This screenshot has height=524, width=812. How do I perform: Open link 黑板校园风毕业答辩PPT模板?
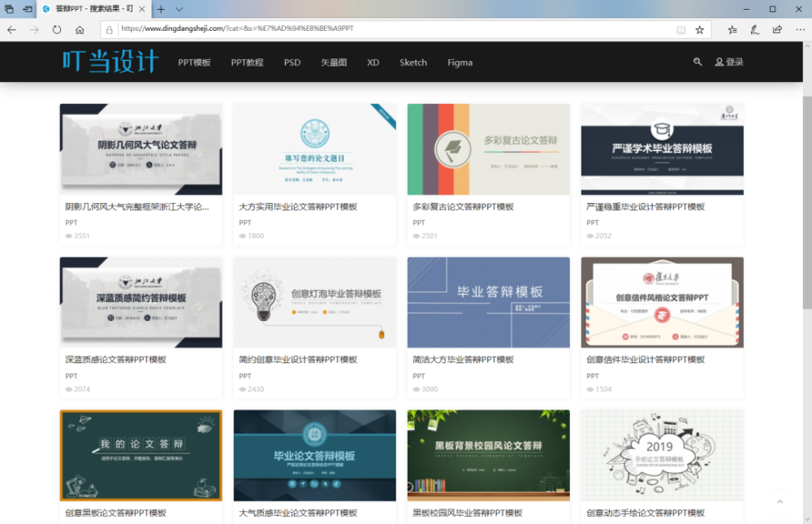467,513
